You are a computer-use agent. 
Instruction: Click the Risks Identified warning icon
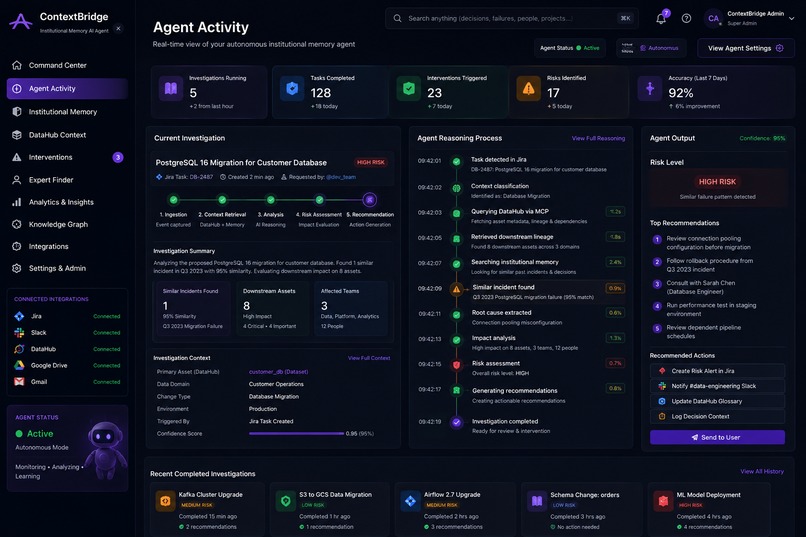528,89
